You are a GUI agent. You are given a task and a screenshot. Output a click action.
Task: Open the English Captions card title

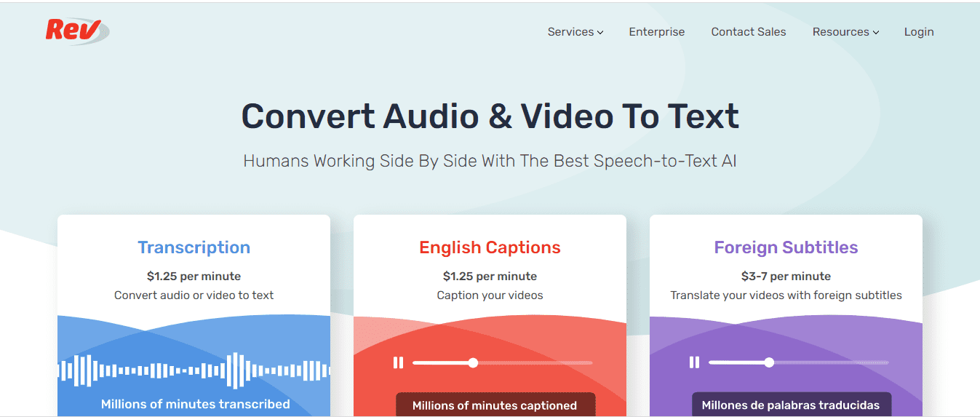pos(490,247)
